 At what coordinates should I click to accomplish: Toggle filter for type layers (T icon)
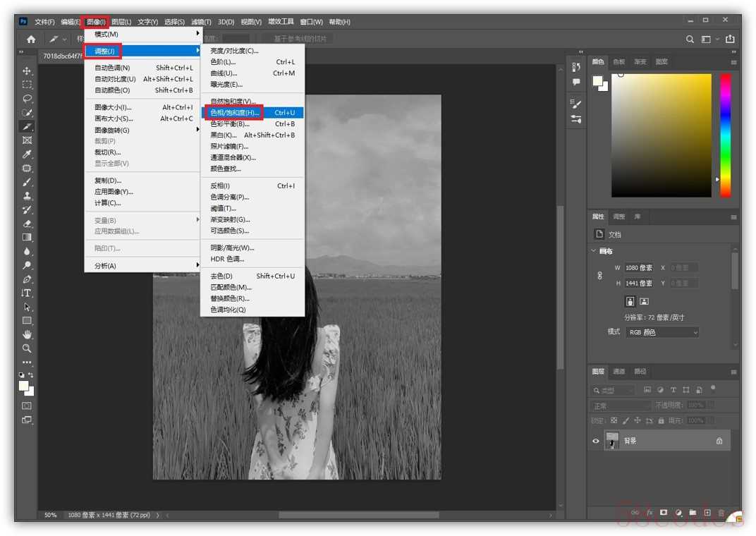[x=673, y=390]
